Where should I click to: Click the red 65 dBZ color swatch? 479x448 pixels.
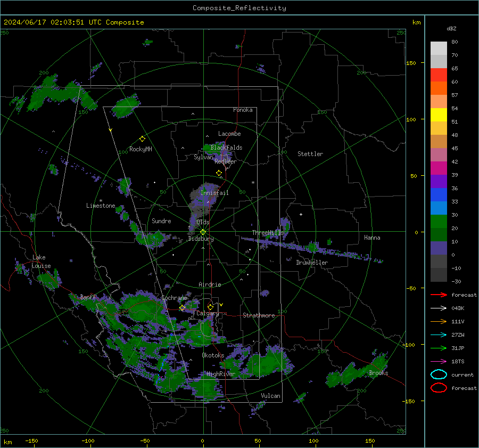pos(439,75)
